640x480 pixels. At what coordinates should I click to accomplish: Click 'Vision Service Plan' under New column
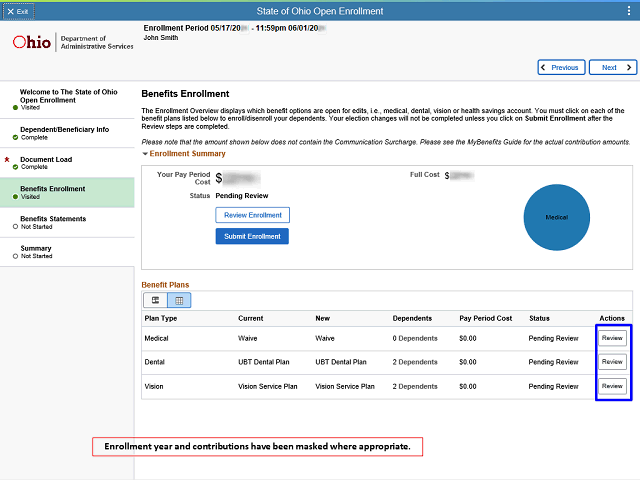click(345, 387)
